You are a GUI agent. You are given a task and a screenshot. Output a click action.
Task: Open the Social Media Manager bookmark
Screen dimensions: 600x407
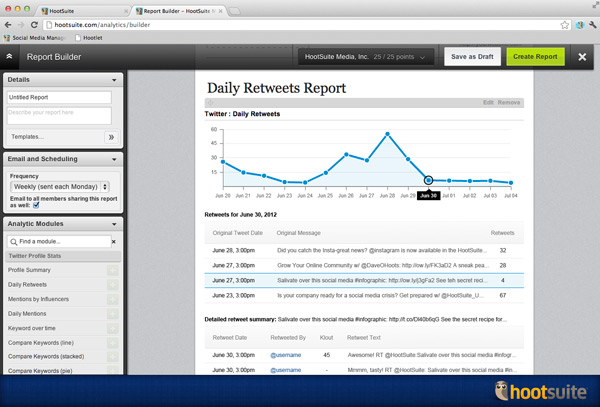point(34,38)
